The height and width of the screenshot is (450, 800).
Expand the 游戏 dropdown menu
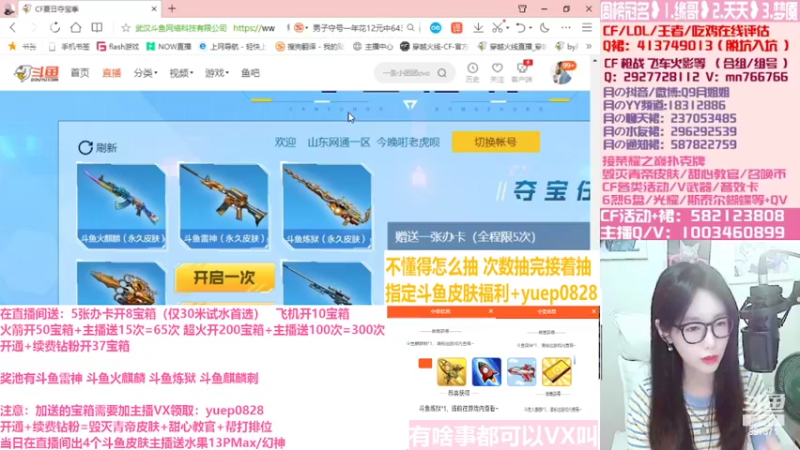tap(217, 73)
